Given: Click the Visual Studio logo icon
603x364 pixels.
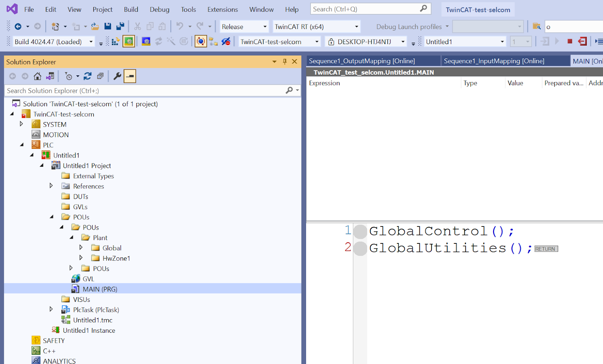Looking at the screenshot, I should pyautogui.click(x=12, y=9).
